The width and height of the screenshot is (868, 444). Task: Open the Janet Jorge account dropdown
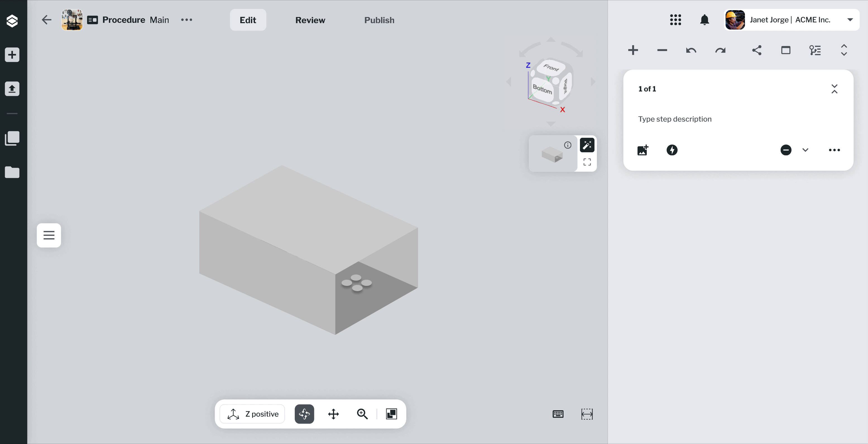(850, 20)
